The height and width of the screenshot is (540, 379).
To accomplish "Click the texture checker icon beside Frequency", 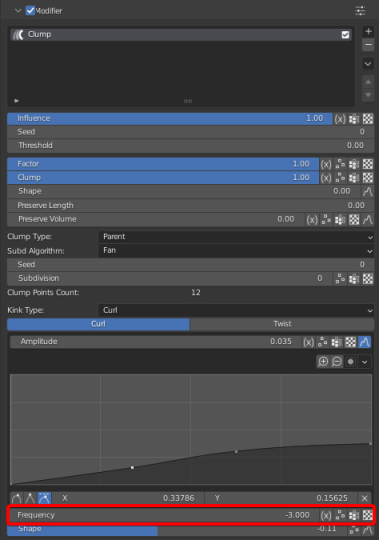I will [368, 515].
